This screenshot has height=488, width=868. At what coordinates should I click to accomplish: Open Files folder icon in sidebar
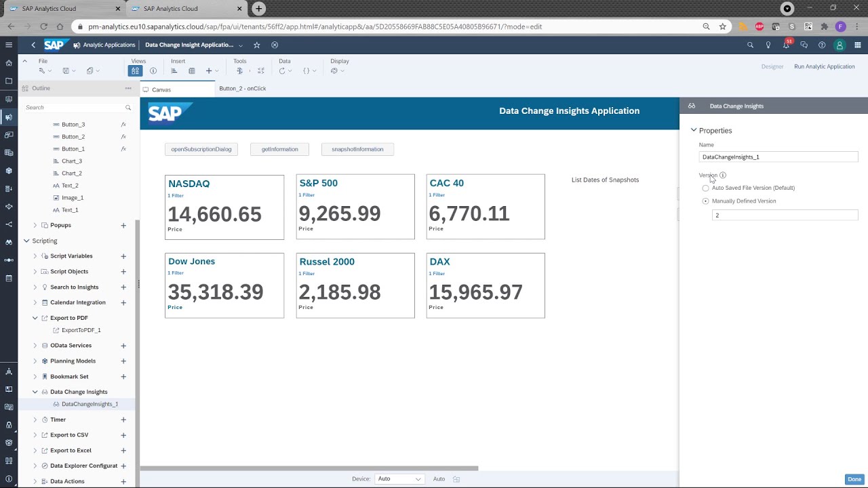(9, 81)
